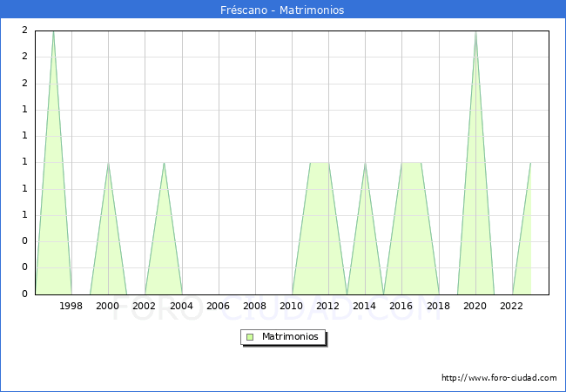
Task: Click the 2008 x-axis label
Action: pos(254,306)
